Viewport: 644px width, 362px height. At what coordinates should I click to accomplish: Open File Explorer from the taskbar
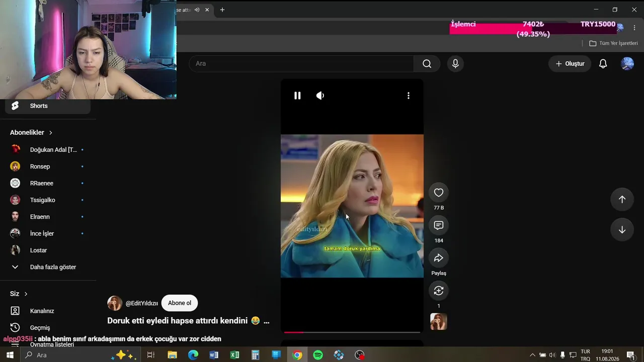click(172, 355)
